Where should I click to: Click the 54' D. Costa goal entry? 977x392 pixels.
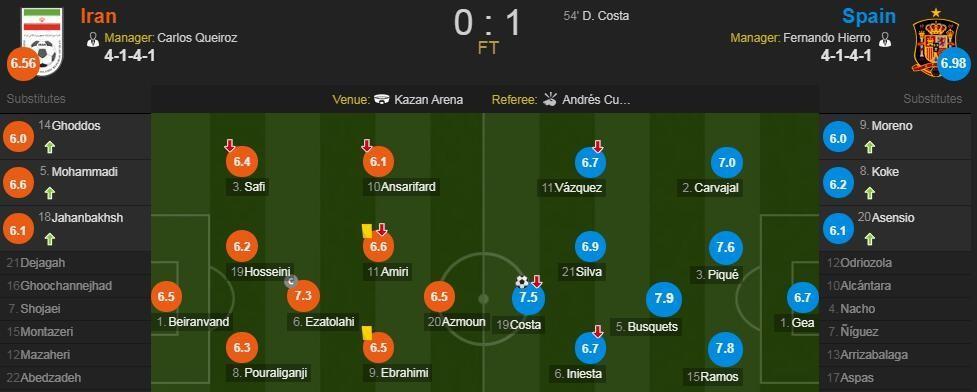click(596, 16)
